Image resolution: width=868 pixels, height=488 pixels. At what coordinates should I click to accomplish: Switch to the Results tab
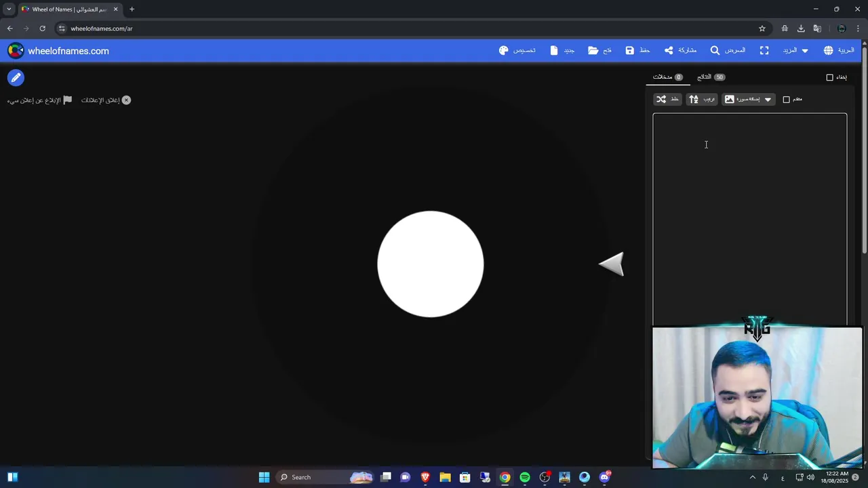[x=711, y=77]
